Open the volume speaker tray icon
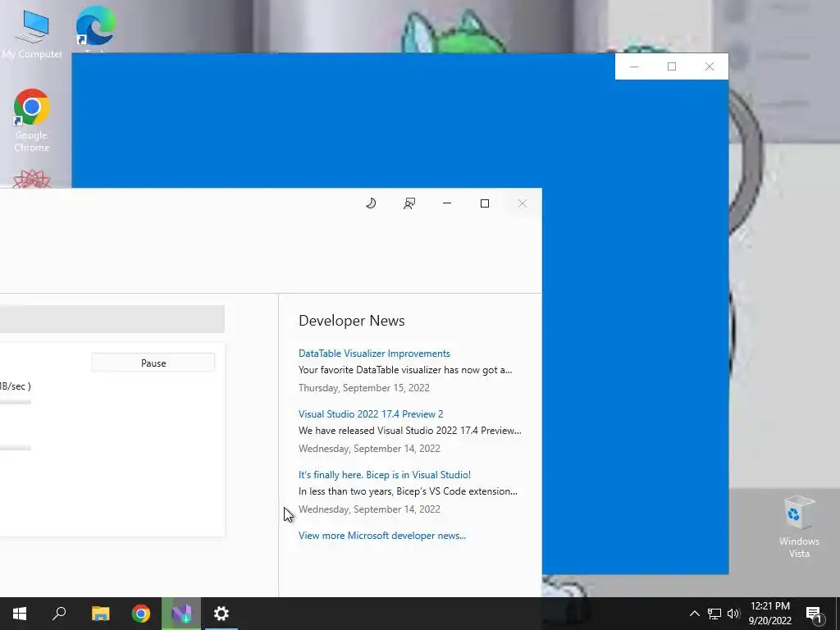This screenshot has height=630, width=840. click(x=733, y=614)
